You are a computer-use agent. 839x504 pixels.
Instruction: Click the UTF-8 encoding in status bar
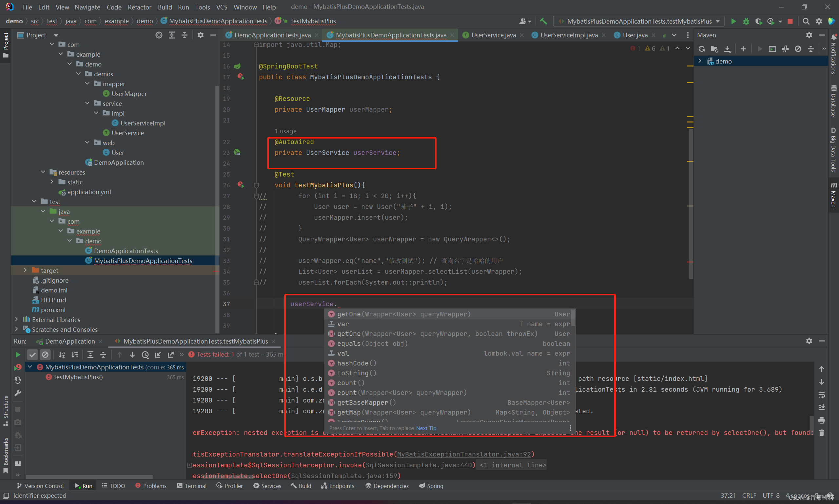[x=771, y=495]
